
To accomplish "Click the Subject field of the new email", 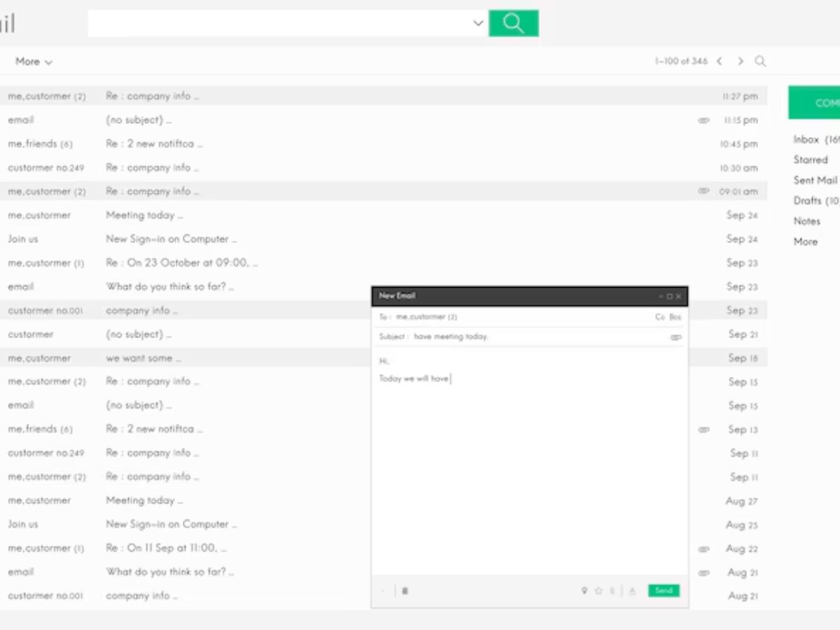I will [532, 337].
